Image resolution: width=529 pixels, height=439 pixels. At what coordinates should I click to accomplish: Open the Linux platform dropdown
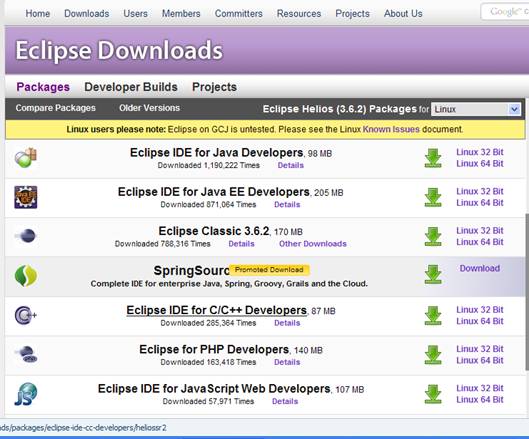point(476,109)
